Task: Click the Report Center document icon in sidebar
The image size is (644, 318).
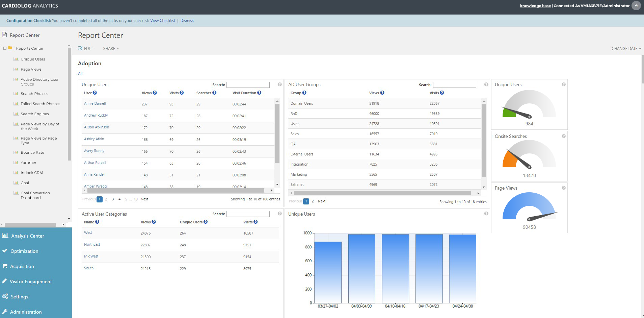Action: click(4, 34)
